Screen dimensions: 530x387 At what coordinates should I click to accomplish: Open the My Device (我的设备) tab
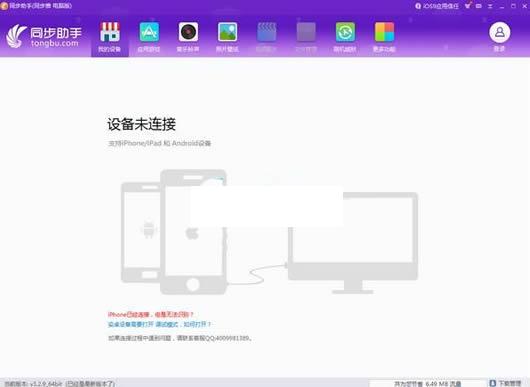coord(110,37)
